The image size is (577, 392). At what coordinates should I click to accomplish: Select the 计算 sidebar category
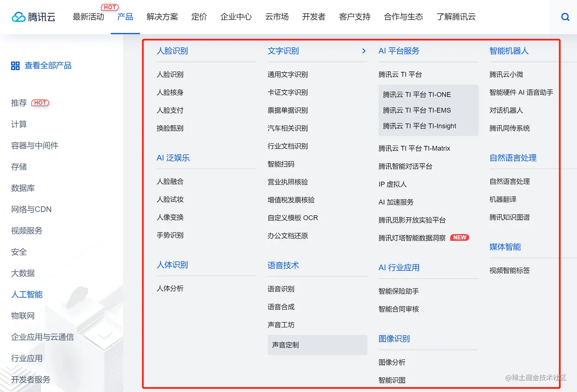click(x=19, y=124)
